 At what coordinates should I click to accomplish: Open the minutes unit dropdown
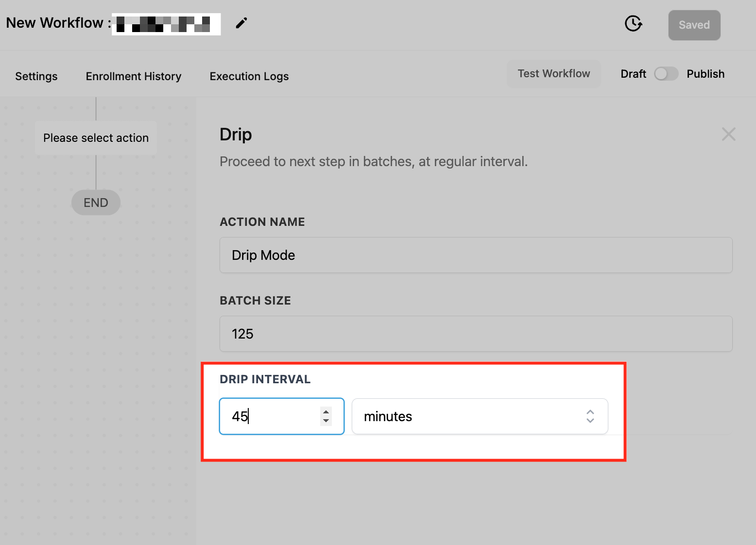(x=480, y=416)
